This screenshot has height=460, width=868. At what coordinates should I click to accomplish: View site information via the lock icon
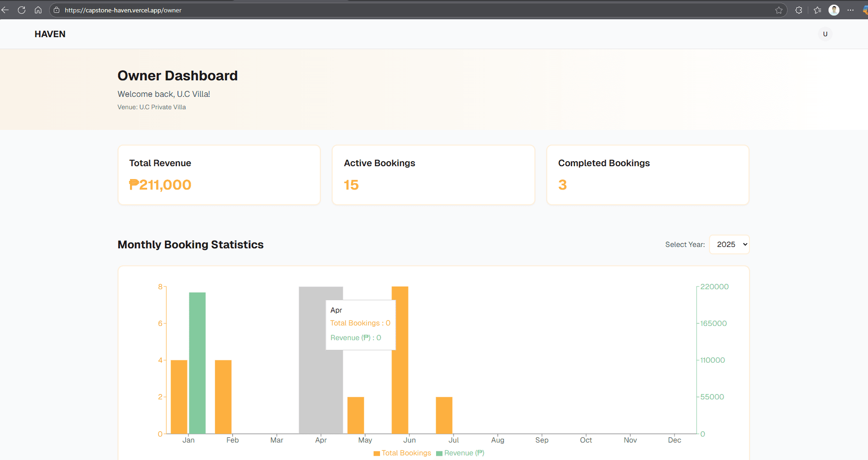pos(57,10)
